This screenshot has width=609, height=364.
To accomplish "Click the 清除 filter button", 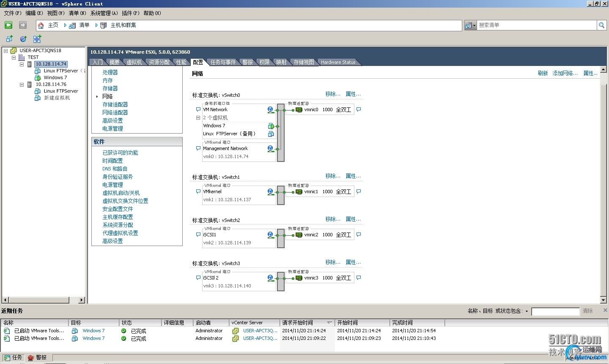I will click(587, 311).
